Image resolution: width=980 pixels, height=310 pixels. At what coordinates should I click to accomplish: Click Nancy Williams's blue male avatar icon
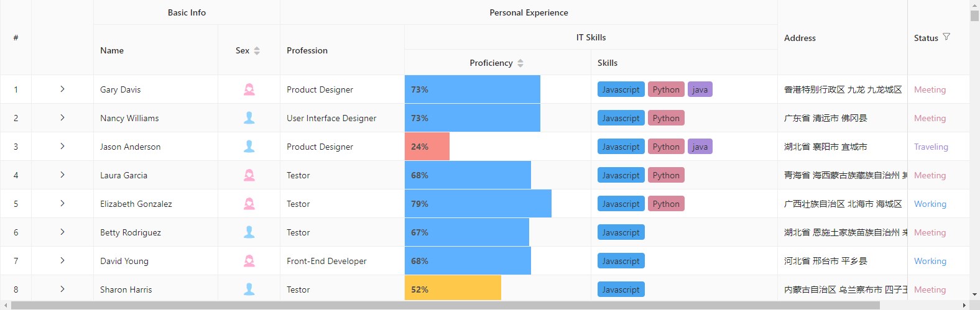(x=249, y=118)
